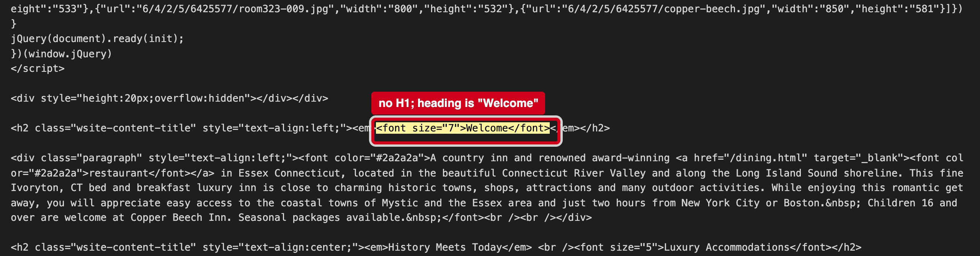Click the word Mystic

[x=400, y=203]
